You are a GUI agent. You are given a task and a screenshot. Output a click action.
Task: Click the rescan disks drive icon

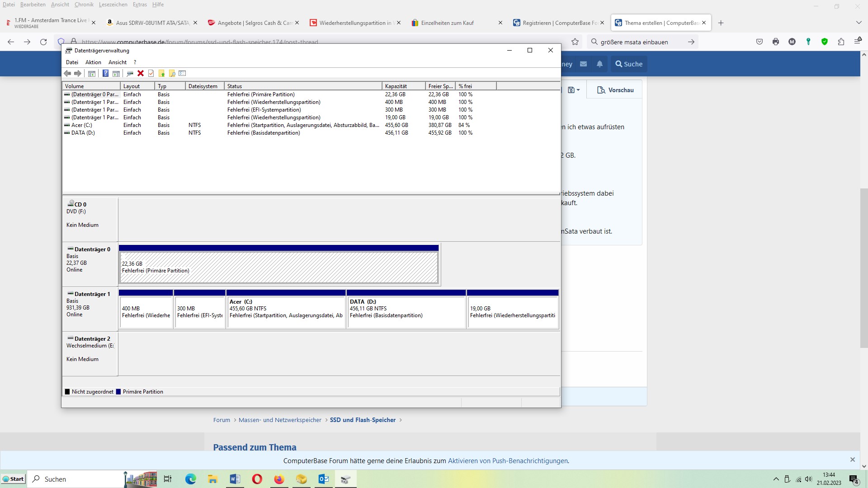point(130,73)
